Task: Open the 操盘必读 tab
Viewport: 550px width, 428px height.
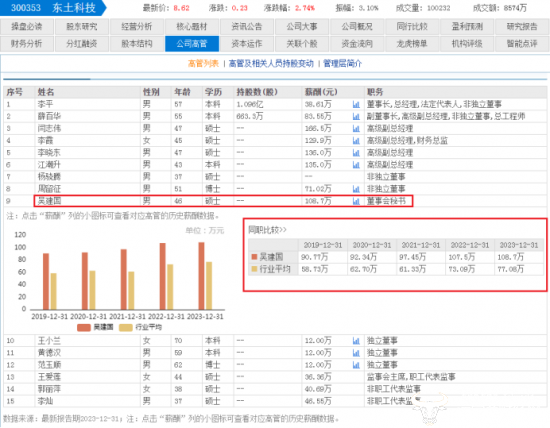Action: coord(27,27)
